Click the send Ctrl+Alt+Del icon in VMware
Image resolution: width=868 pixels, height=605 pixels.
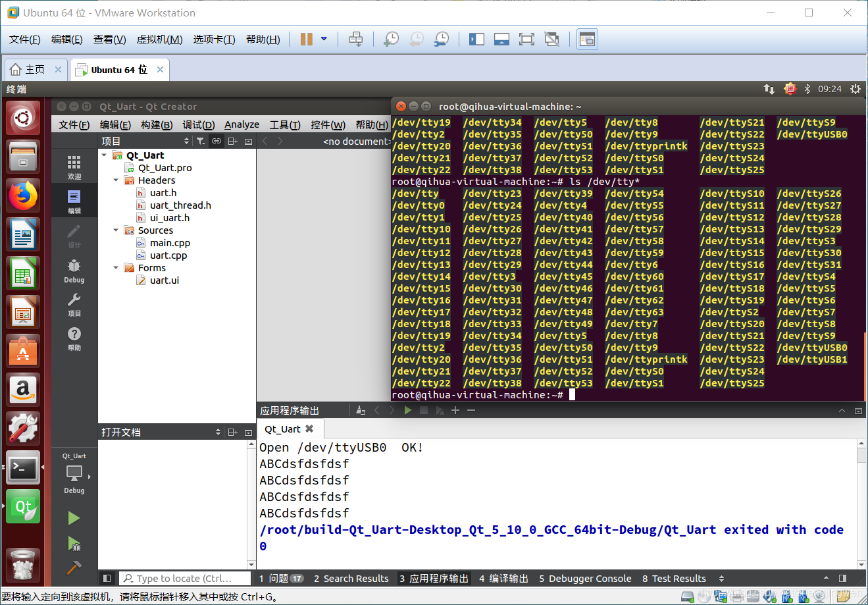tap(355, 39)
